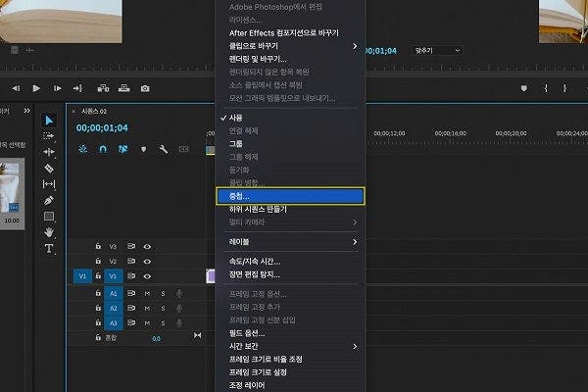Toggle sync lock on track V1
The width and height of the screenshot is (588, 392).
[x=131, y=276]
